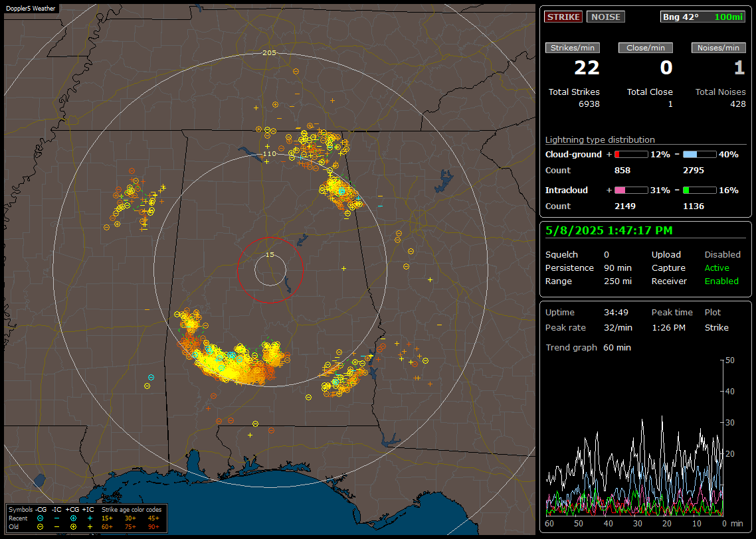Click the Trend graph 60 min value
Screen dimensions: 756x539
pos(616,348)
